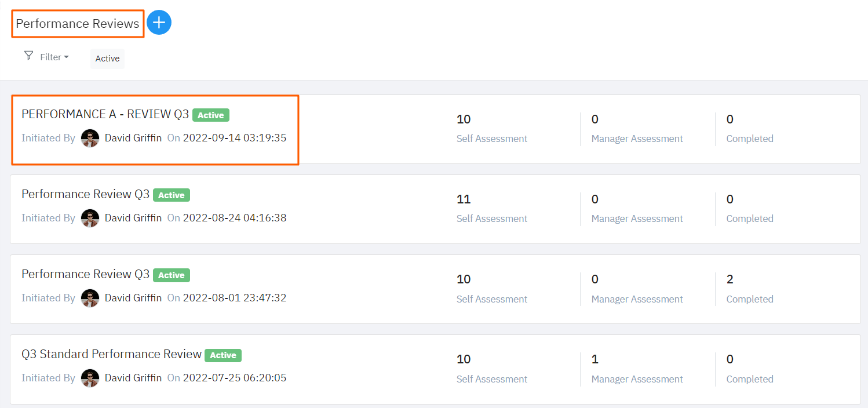Screen dimensions: 868x408
Task: Click the blue plus icon to create review
Action: 159,22
